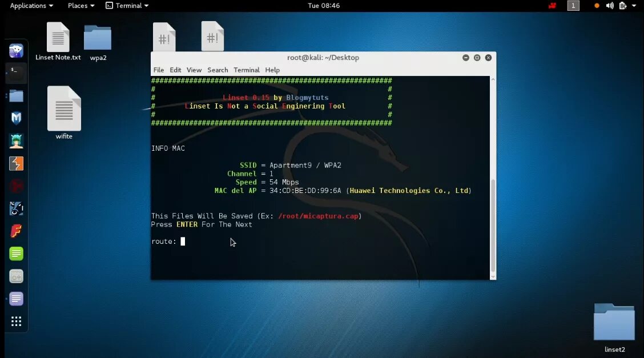Show all applications grid
This screenshot has height=358, width=644.
tap(16, 321)
